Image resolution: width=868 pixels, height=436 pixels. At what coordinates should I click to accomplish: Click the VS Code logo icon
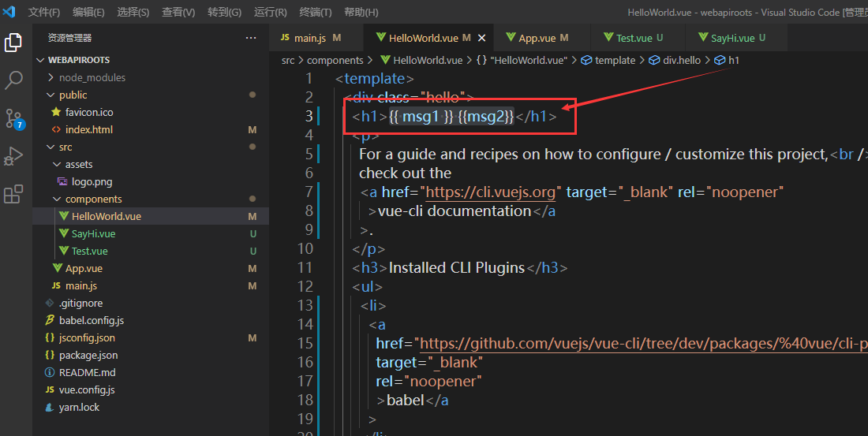pyautogui.click(x=9, y=12)
